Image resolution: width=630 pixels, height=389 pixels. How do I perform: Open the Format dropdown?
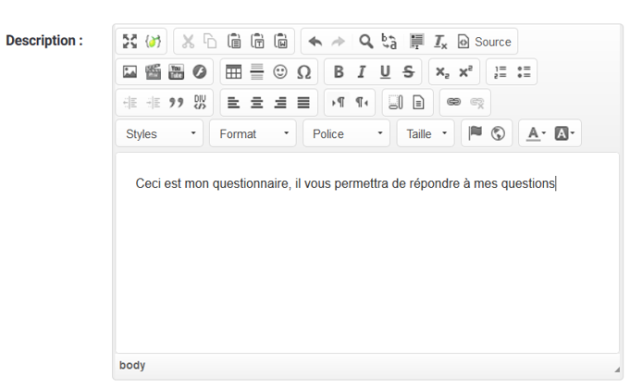point(253,133)
